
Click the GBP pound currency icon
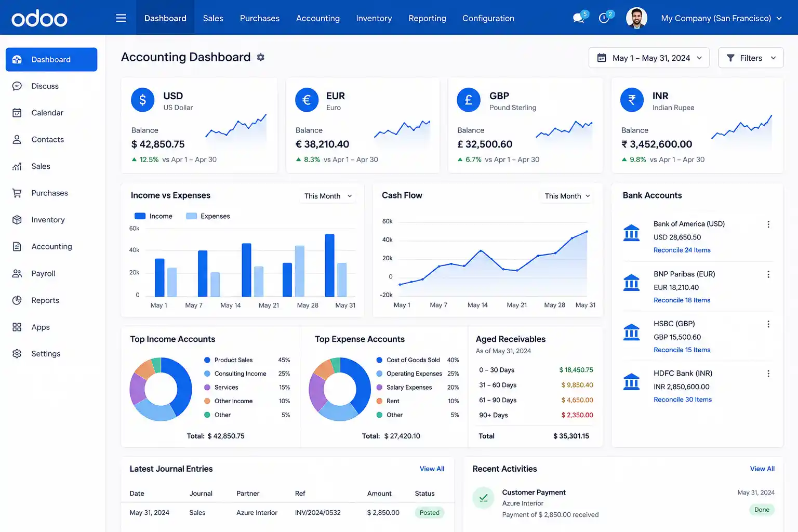[469, 100]
